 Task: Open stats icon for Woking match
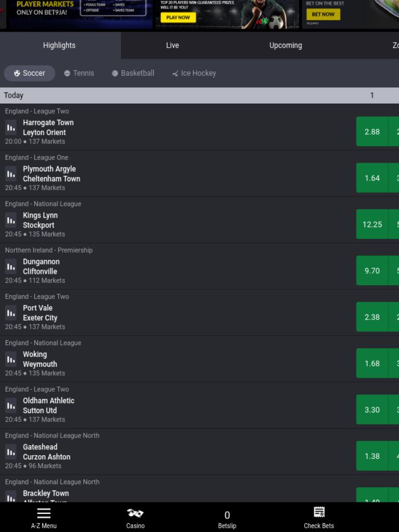point(11,360)
